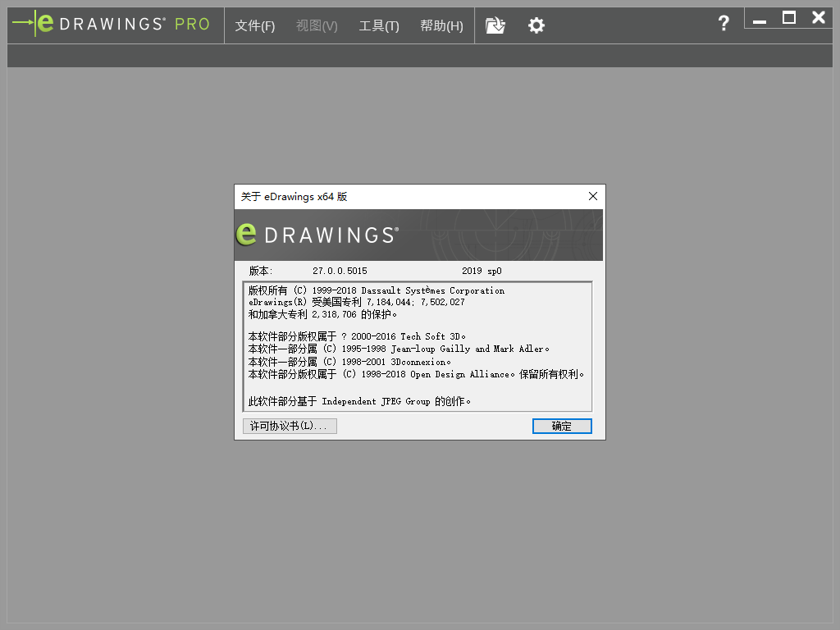Open the 工具(T) menu
This screenshot has width=840, height=630.
[x=379, y=25]
